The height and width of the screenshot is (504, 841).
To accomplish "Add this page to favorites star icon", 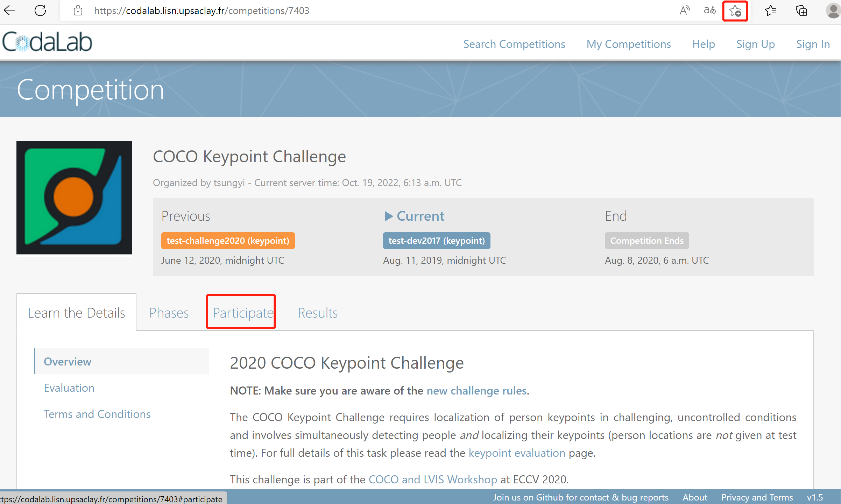I will [x=735, y=11].
